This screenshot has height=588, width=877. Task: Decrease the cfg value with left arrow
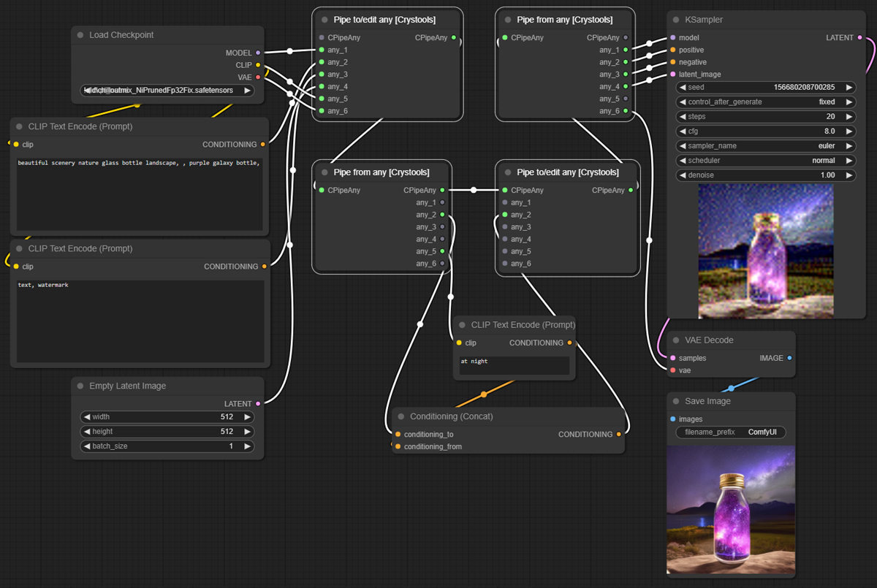(x=683, y=131)
